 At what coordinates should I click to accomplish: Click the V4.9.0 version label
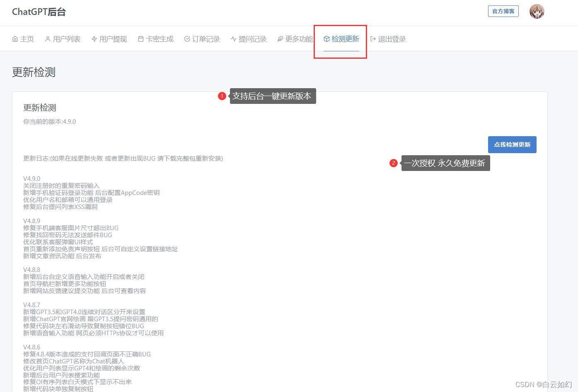[x=32, y=179]
